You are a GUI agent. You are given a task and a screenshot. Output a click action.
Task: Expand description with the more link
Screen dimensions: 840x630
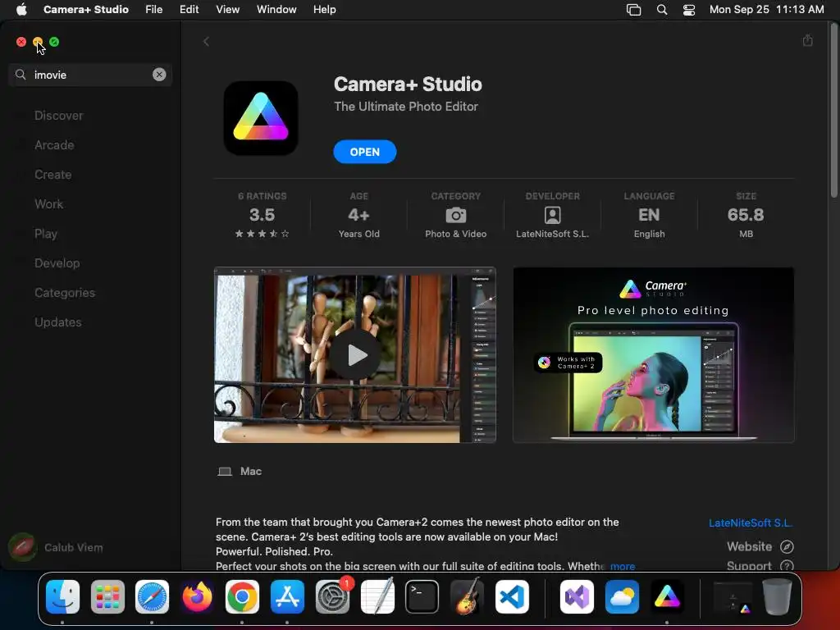coord(623,566)
